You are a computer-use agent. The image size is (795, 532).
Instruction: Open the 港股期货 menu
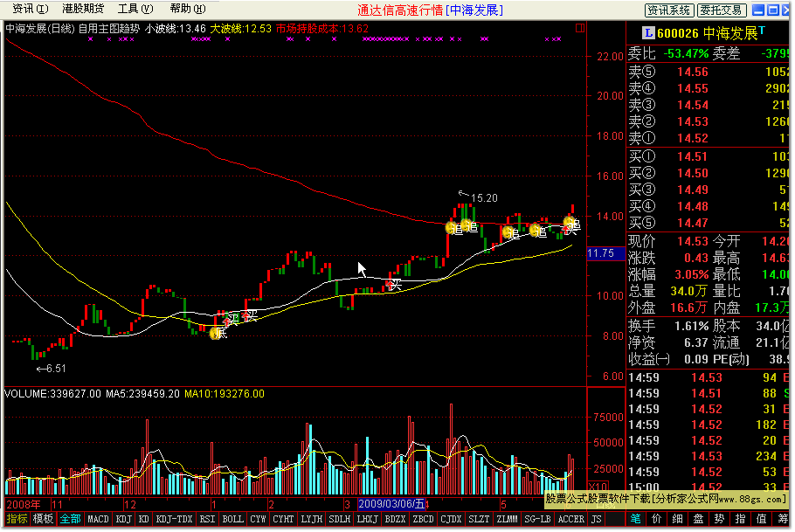coord(83,9)
